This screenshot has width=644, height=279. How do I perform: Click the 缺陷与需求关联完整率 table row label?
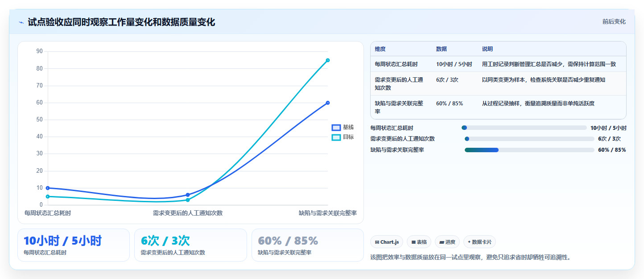coord(400,107)
